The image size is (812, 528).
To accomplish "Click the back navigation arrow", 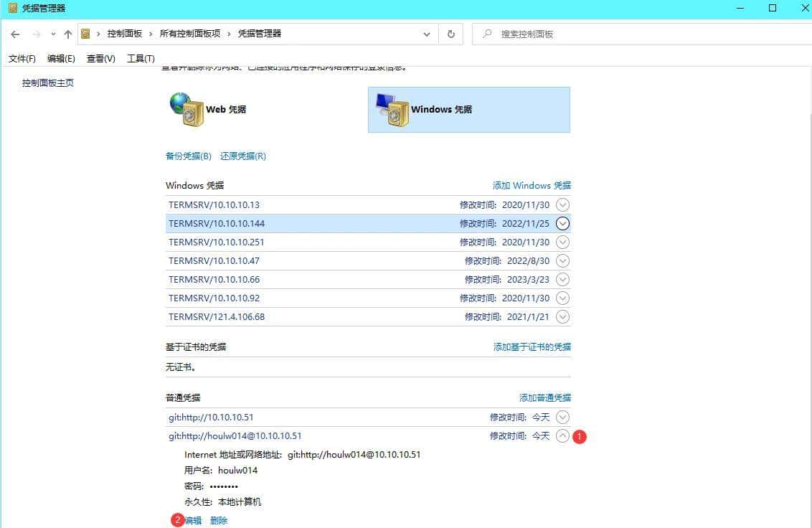I will [14, 34].
